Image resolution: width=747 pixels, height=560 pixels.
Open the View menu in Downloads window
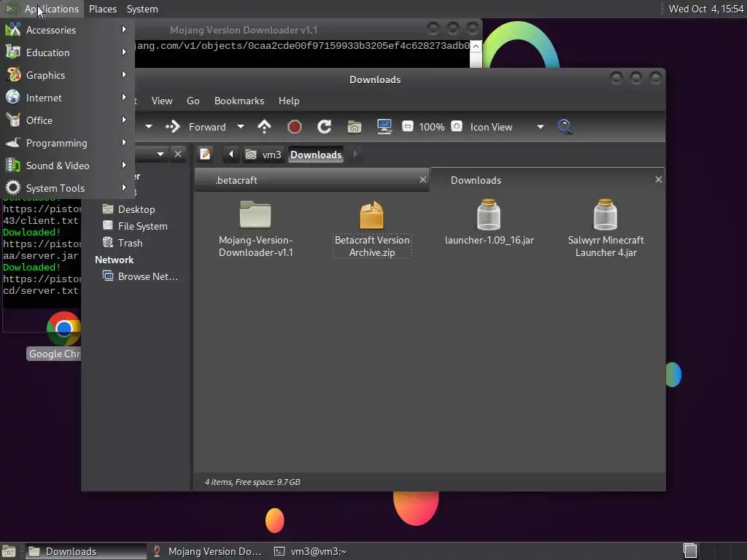(161, 101)
